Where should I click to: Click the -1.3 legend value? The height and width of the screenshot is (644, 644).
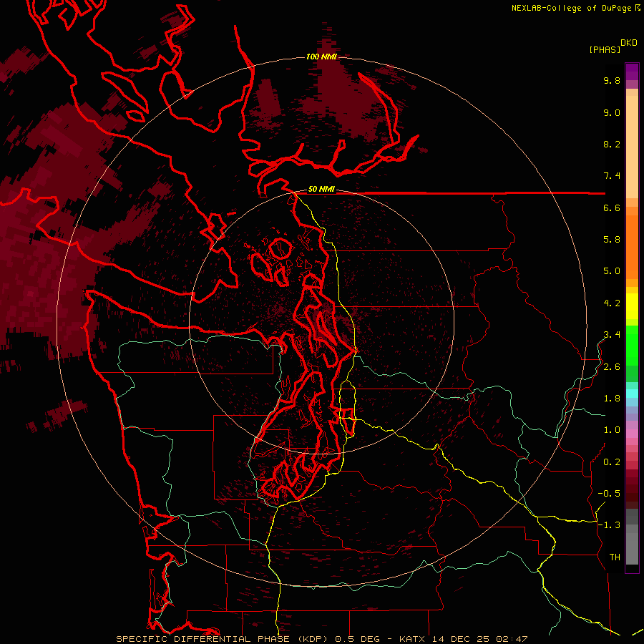609,526
